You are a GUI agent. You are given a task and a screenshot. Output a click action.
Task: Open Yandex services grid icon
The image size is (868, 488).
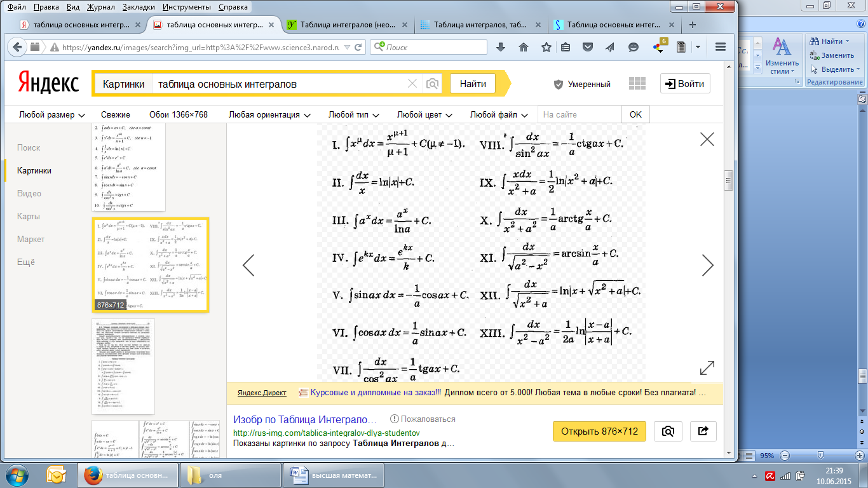tap(637, 84)
